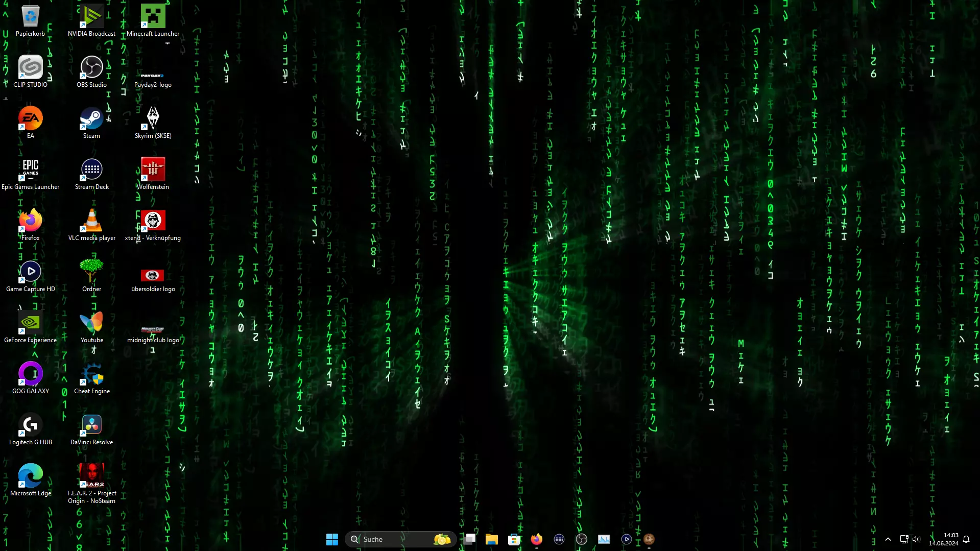Open the notification bell panel
The height and width of the screenshot is (551, 980).
click(x=966, y=539)
